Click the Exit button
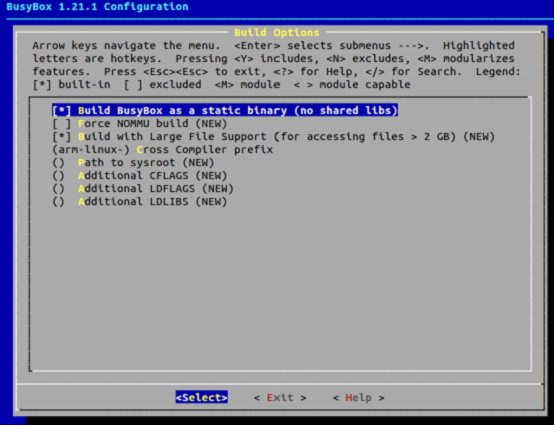 pos(280,398)
